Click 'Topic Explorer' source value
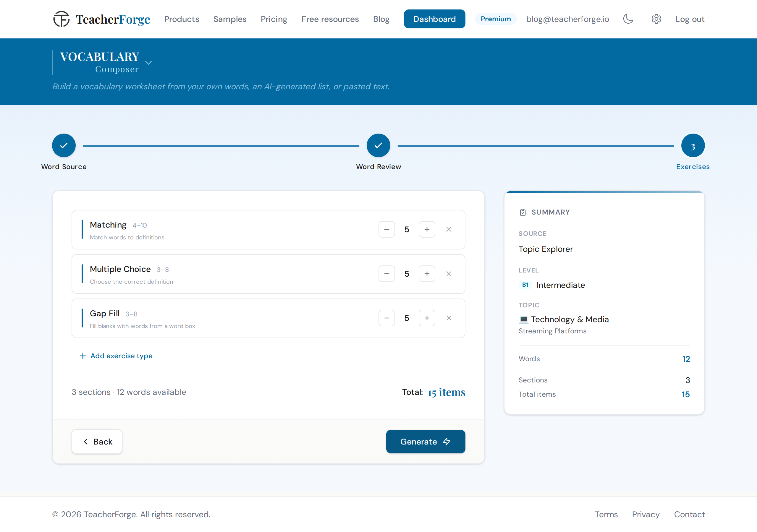The width and height of the screenshot is (757, 532). 546,249
